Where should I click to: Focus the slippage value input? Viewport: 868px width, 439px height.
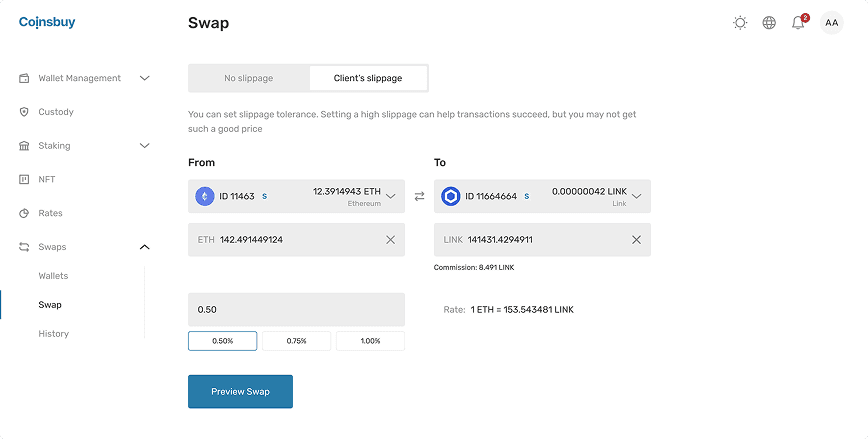[x=296, y=309]
